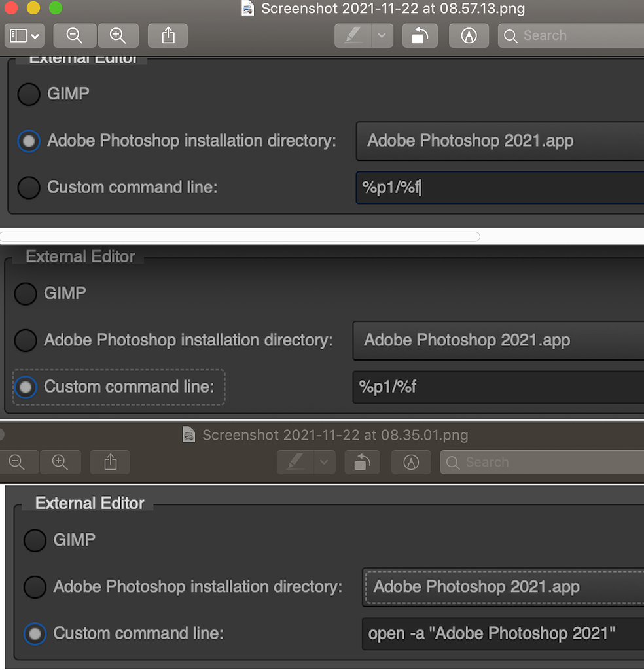Open Markup tools in the 08.35.01 window
644x670 pixels.
tap(411, 463)
